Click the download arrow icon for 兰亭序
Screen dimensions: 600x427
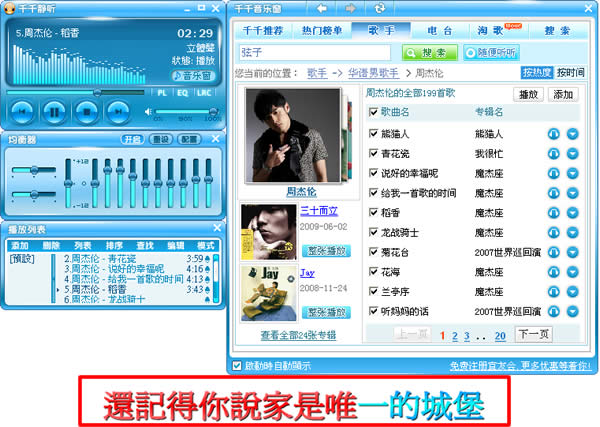tap(572, 292)
